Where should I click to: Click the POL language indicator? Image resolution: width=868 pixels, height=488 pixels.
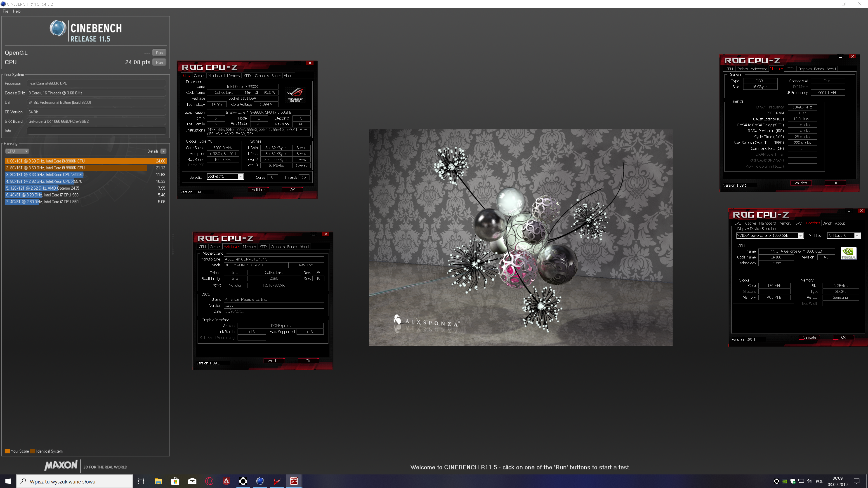[x=819, y=481]
